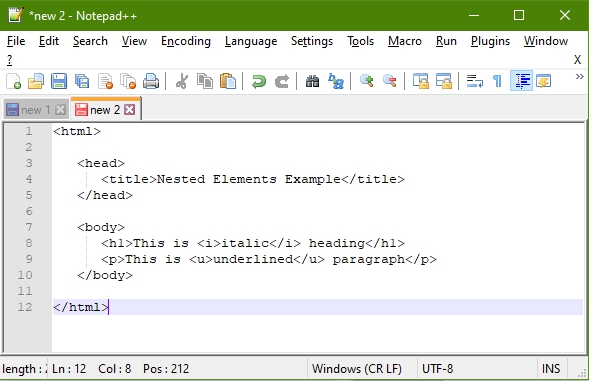Click the underlined paragraph line
Screen dimensions: 589x381
[269, 259]
